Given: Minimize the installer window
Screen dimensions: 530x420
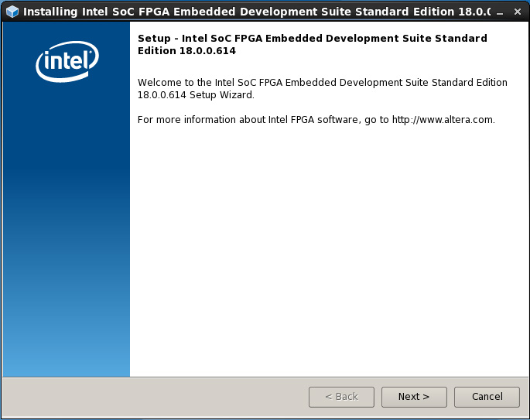Looking at the screenshot, I should (500, 12).
